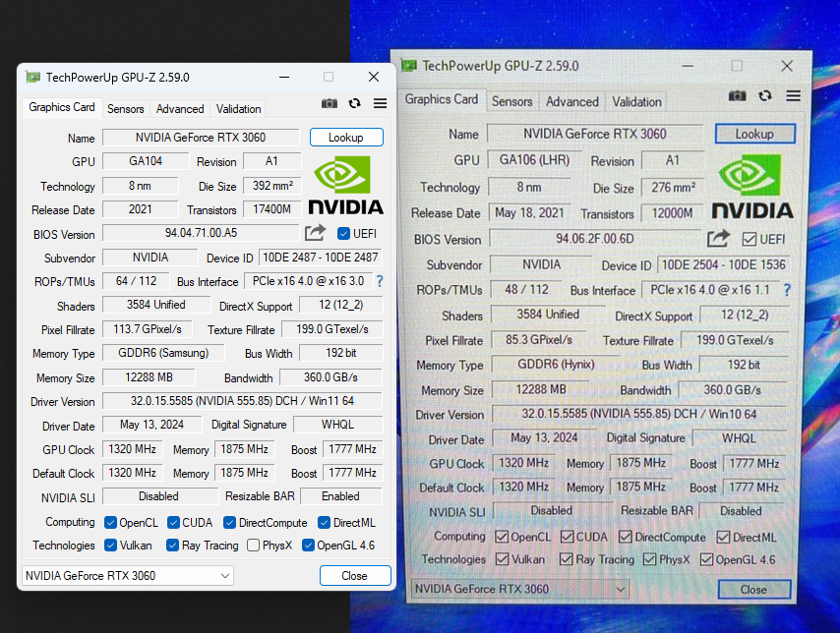Click the 113.7 GPixel/s pixel fillrate value
This screenshot has width=840, height=633.
pos(148,329)
